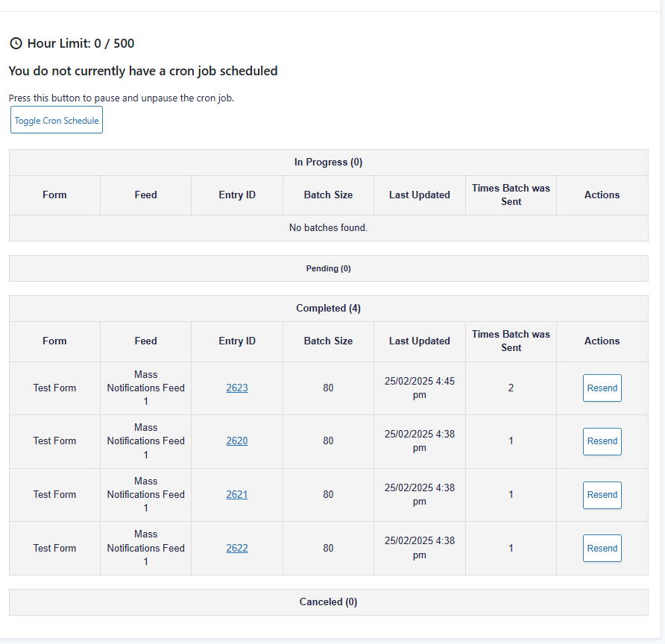Open entry ID 2622 link

click(237, 548)
